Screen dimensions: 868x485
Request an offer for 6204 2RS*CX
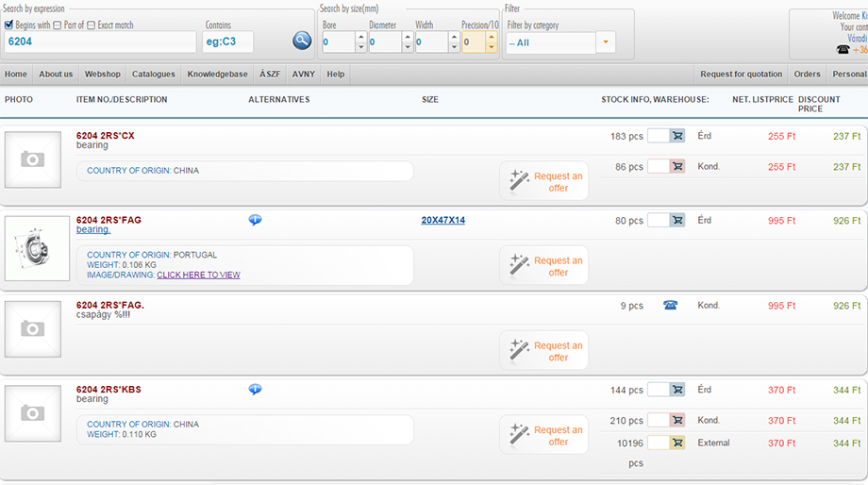tap(544, 181)
